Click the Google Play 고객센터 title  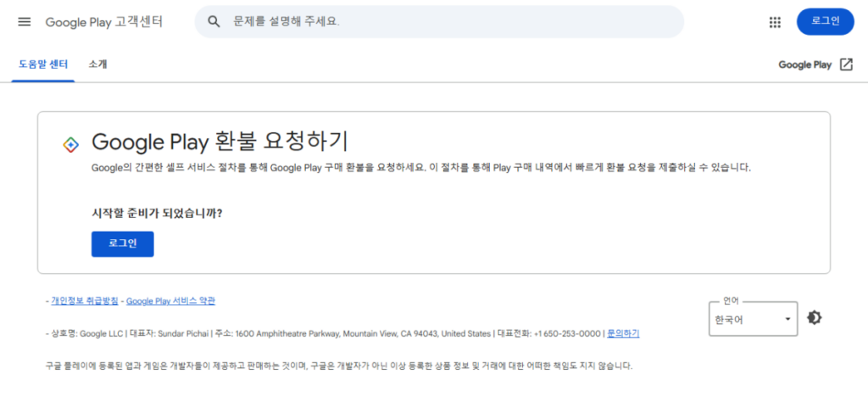104,22
